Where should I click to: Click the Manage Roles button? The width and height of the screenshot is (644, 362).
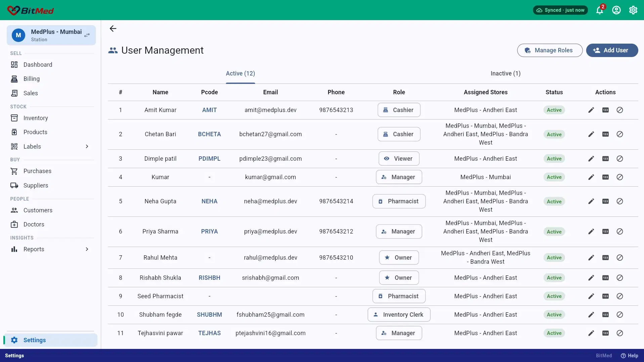click(x=550, y=50)
